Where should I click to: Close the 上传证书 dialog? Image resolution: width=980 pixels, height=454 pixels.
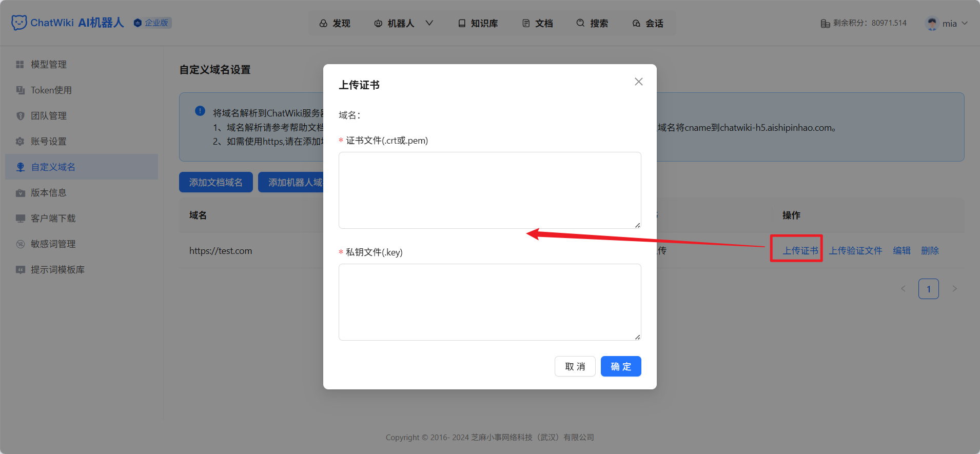(x=638, y=82)
